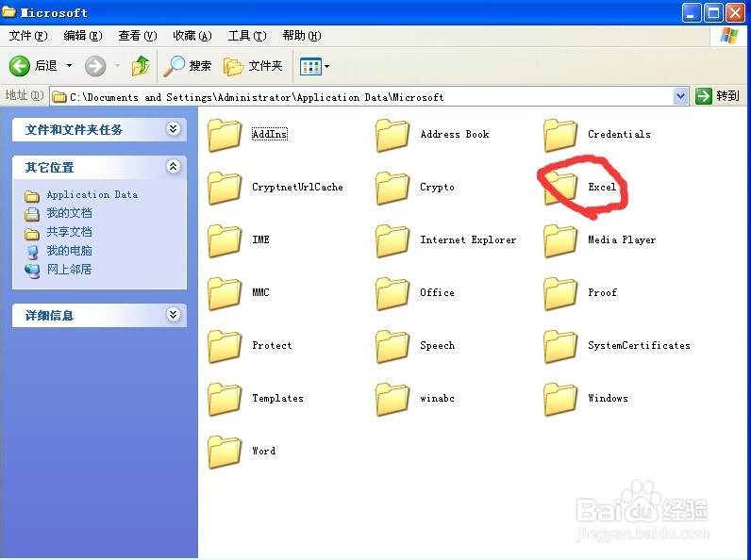Collapse the 其它位置 panel

pos(173,166)
